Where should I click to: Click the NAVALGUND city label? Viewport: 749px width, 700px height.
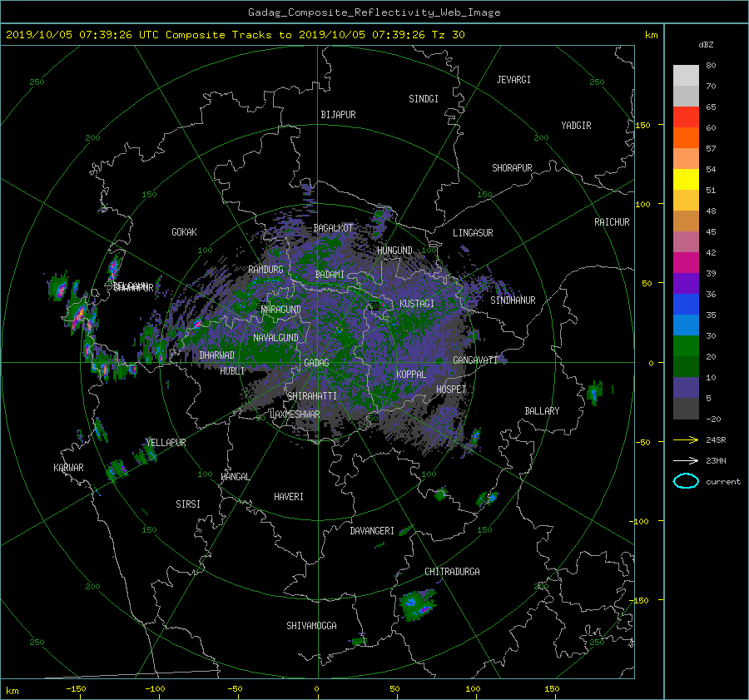point(275,338)
